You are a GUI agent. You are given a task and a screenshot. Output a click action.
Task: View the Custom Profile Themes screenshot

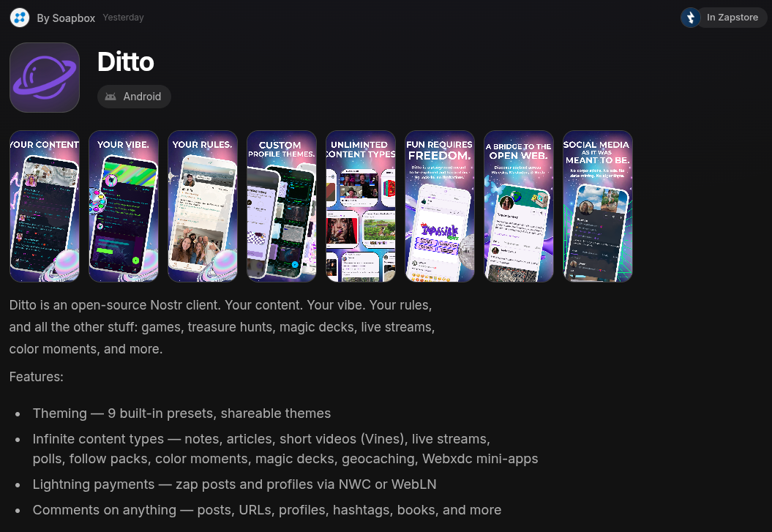[282, 206]
